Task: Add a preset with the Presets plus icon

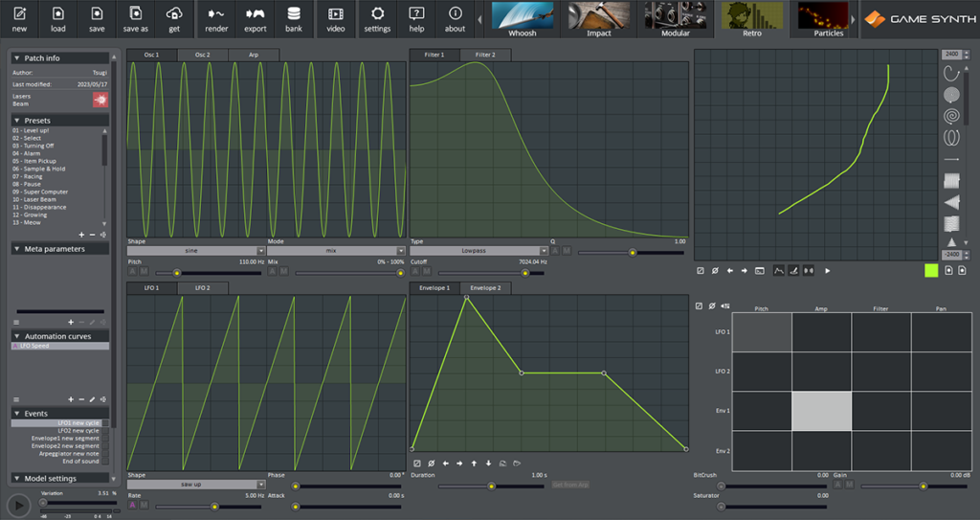Action: coord(81,235)
